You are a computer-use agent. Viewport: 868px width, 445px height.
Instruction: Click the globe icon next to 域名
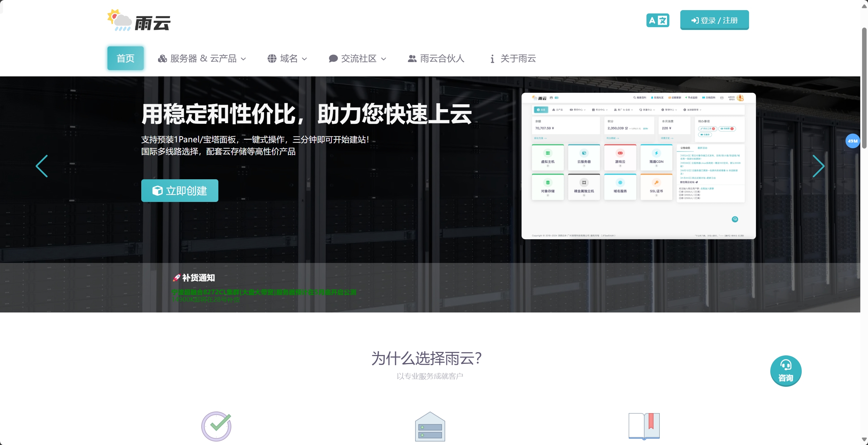click(x=272, y=58)
